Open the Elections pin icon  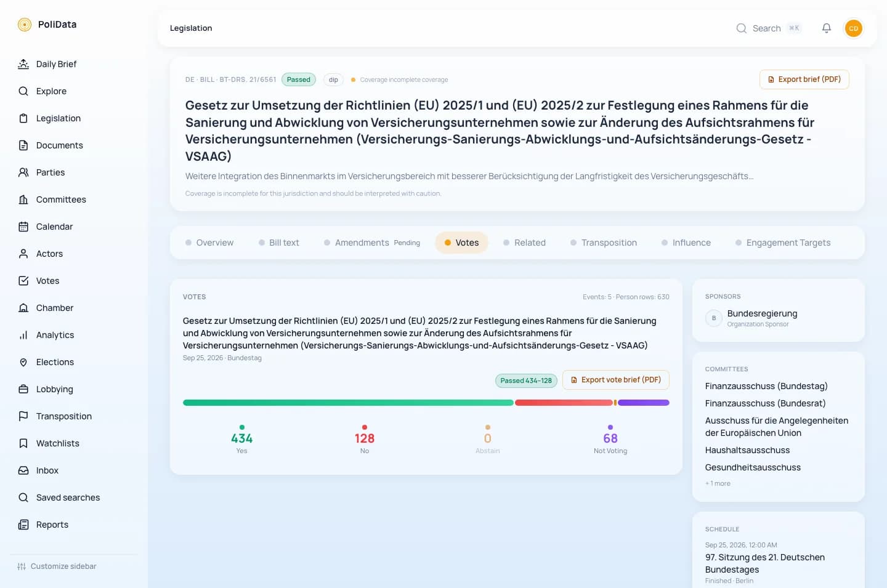pyautogui.click(x=23, y=362)
